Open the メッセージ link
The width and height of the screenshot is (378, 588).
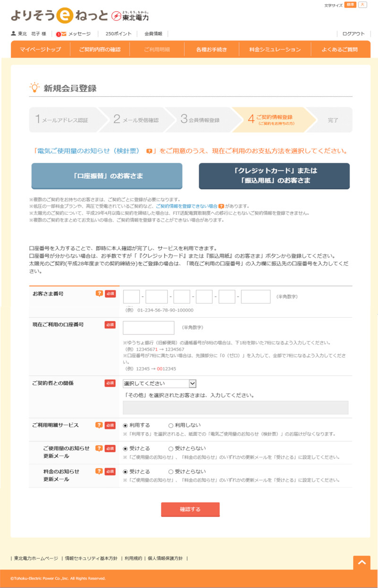(79, 34)
